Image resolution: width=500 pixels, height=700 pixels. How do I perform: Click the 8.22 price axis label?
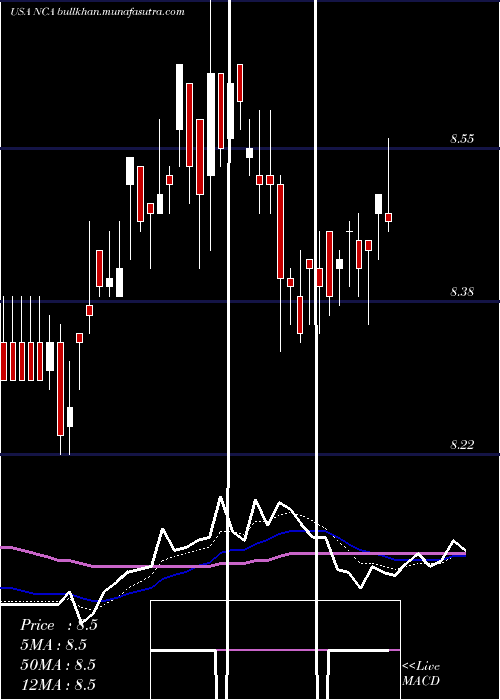pos(462,445)
